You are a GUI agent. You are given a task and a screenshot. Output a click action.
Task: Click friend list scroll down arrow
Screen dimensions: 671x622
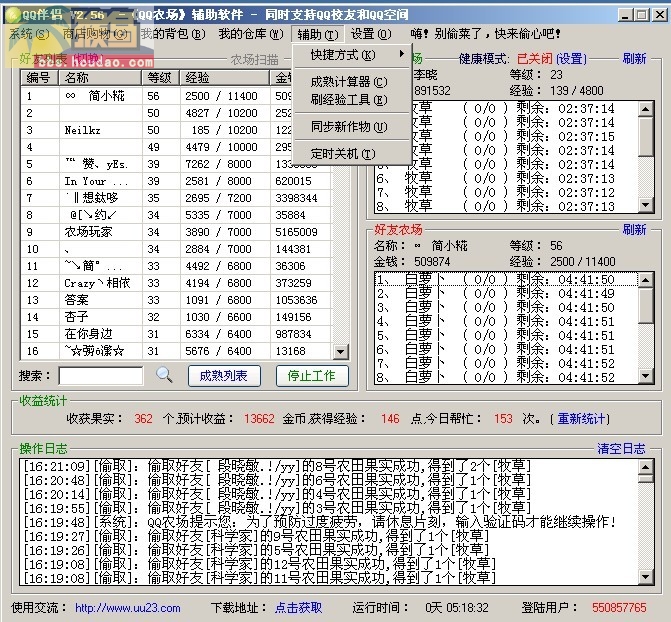pyautogui.click(x=341, y=352)
